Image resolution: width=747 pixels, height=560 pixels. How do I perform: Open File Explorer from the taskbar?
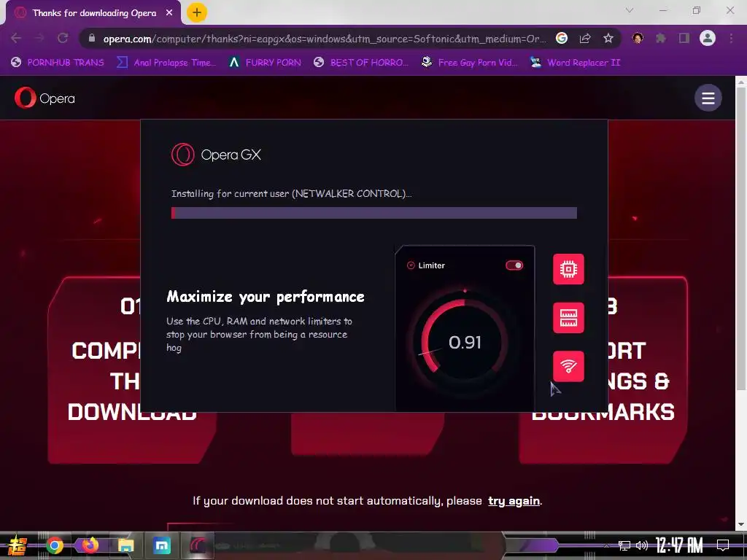coord(125,545)
